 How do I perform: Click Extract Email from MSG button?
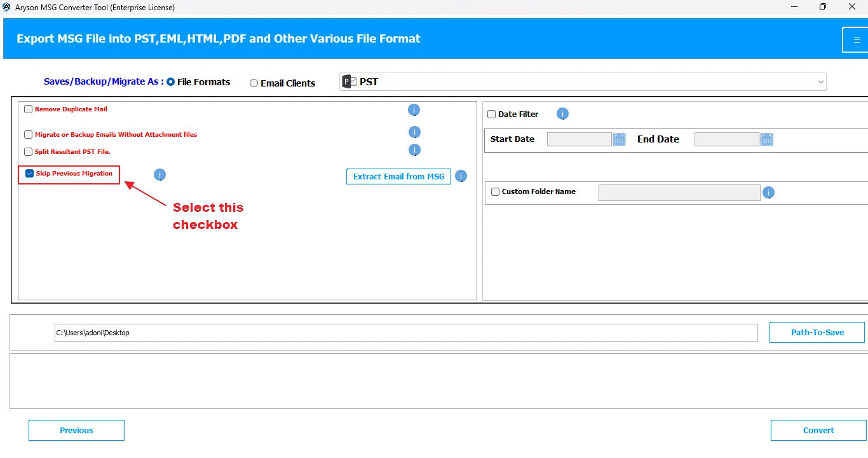pyautogui.click(x=398, y=176)
